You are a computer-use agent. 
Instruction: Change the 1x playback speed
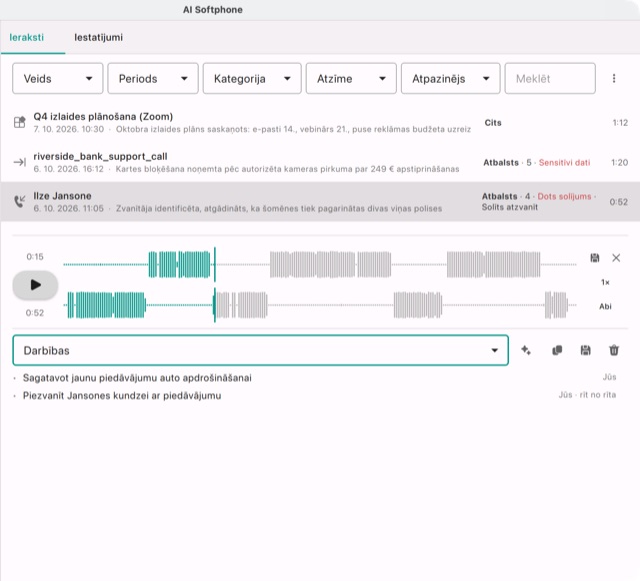tap(605, 282)
